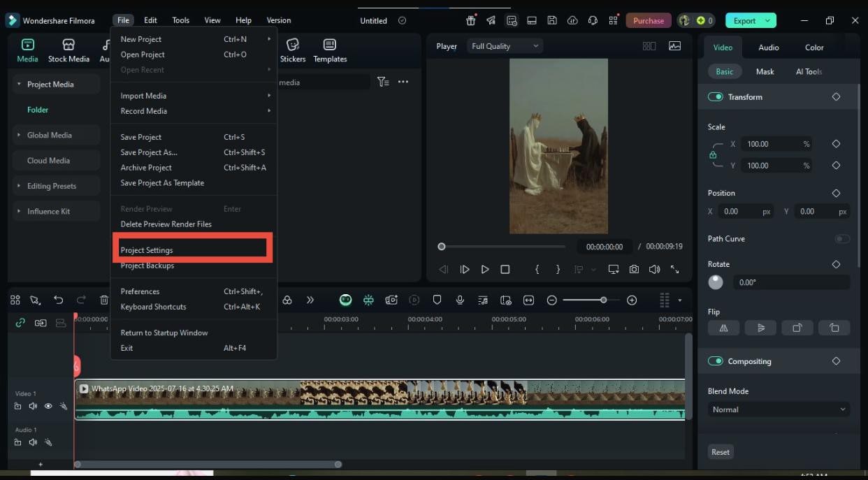Expand more timeline tools chevron
Screen dimensions: 868x480
pyautogui.click(x=310, y=300)
